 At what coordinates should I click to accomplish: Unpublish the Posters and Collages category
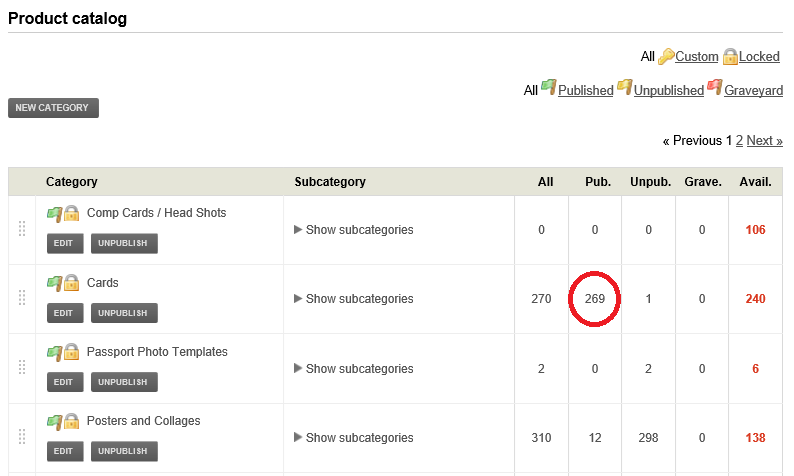(124, 451)
